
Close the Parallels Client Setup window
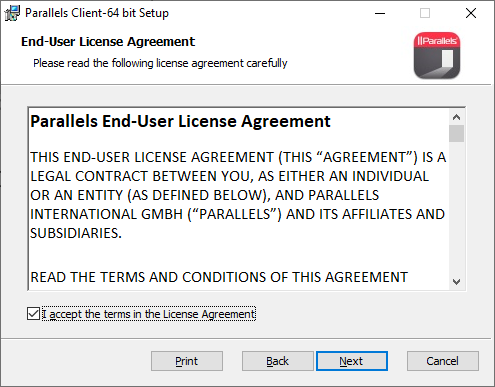coord(471,13)
